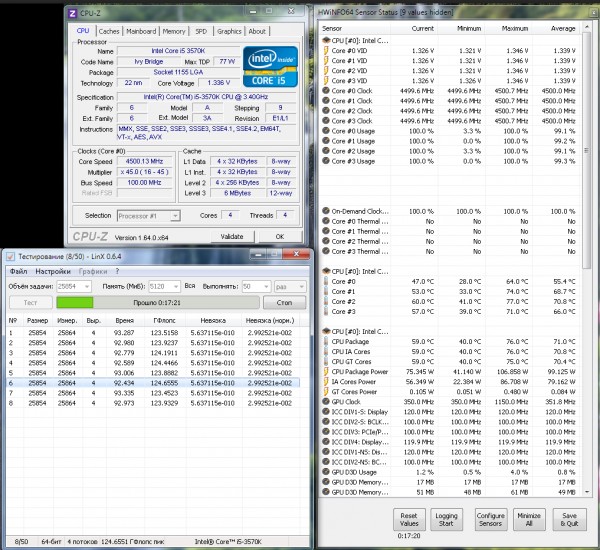Select the CPU tab in CPU-Z
Image resolution: width=600 pixels, height=550 pixels.
[83, 31]
